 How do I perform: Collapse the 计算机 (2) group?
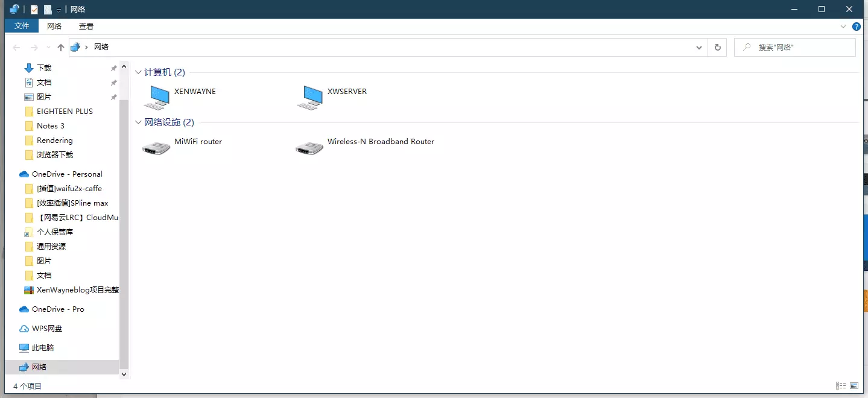(138, 72)
